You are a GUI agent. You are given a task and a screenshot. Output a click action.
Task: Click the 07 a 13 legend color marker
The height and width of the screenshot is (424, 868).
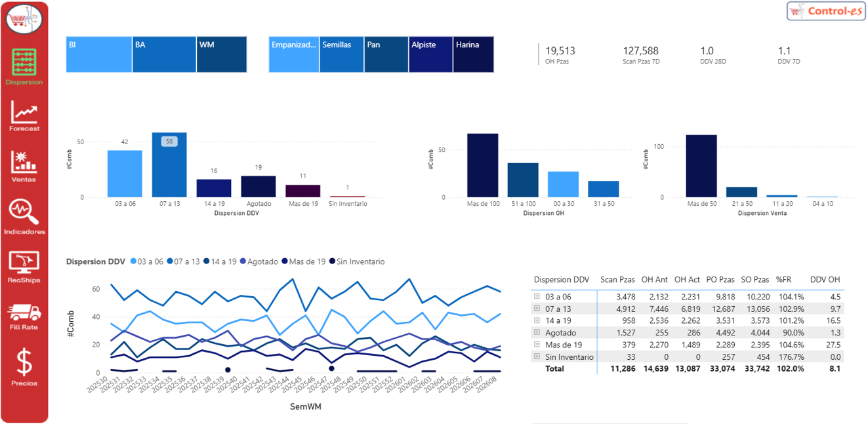click(171, 261)
